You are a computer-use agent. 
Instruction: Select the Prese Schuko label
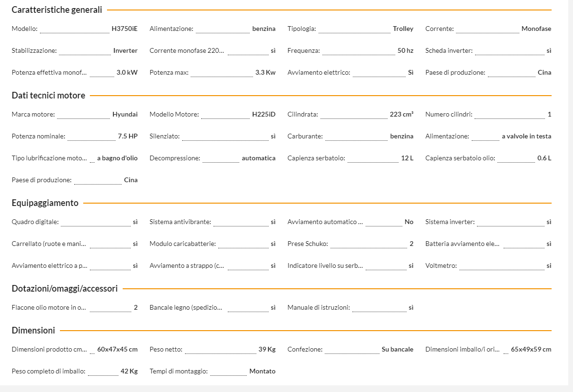308,244
